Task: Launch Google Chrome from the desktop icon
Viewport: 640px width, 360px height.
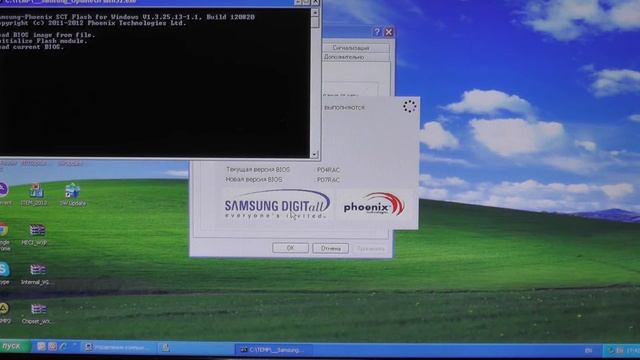Action: point(4,237)
